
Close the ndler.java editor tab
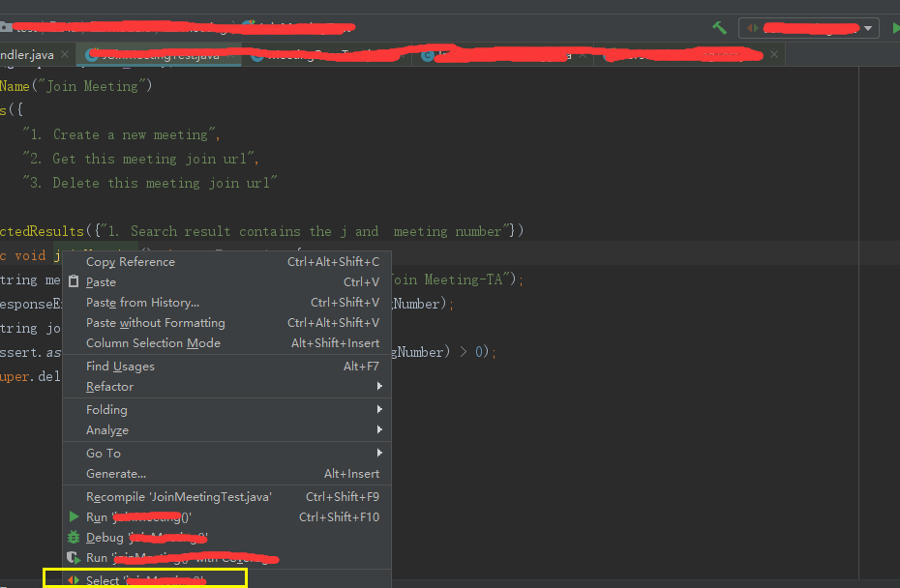[65, 54]
